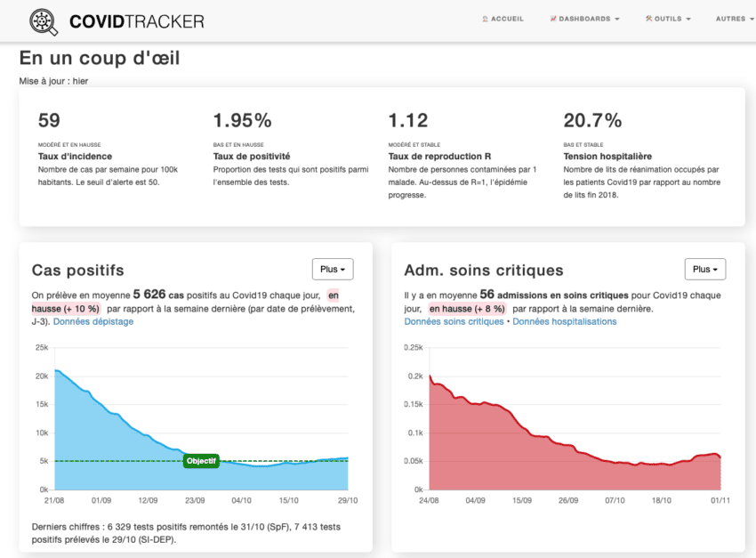The width and height of the screenshot is (756, 558).
Task: Follow the Données soins critiques link
Action: [454, 321]
